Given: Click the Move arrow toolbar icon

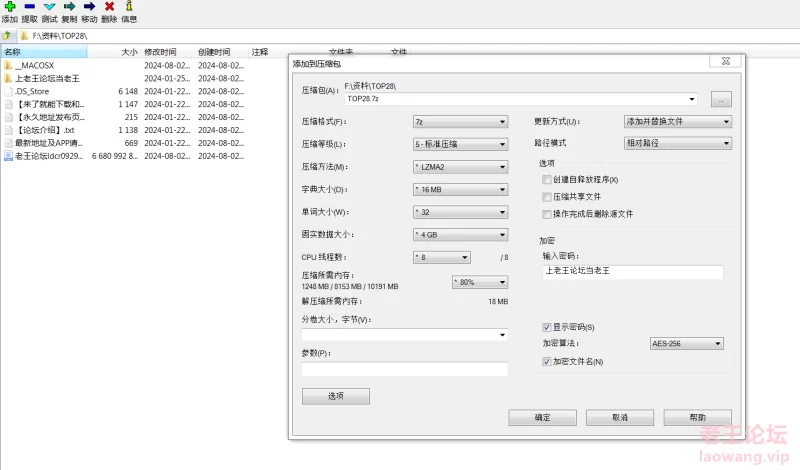Looking at the screenshot, I should [x=89, y=6].
